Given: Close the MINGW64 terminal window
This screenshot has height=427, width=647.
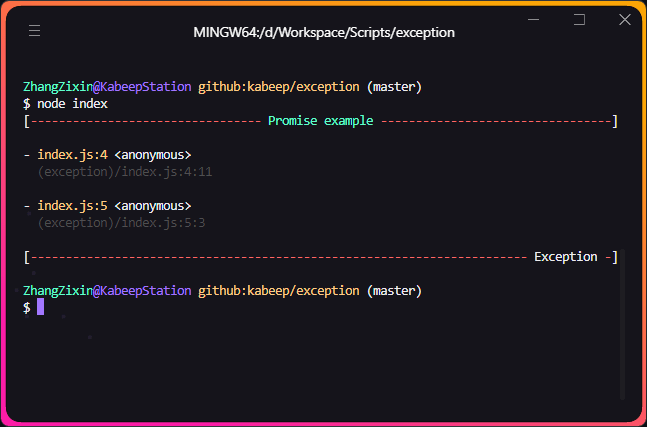Looking at the screenshot, I should (625, 19).
